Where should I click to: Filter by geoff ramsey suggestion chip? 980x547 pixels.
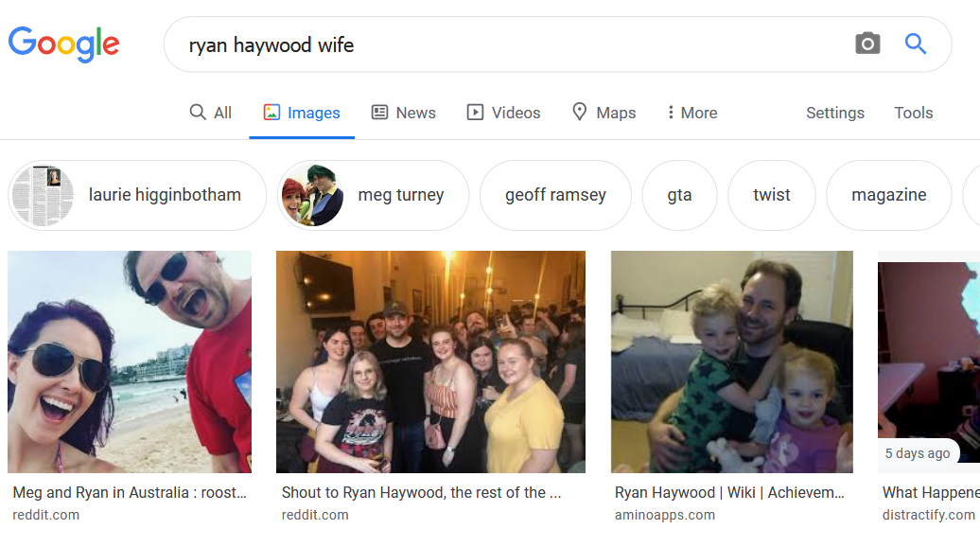[x=555, y=195]
